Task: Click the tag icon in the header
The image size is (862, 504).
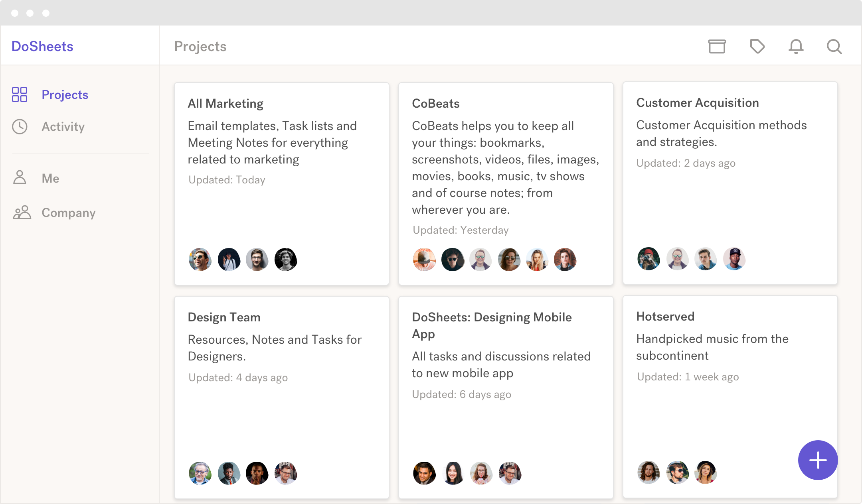Action: (x=758, y=46)
